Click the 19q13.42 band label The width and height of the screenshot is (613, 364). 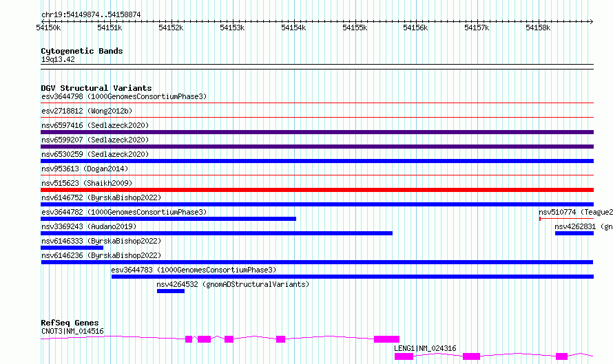coord(58,59)
